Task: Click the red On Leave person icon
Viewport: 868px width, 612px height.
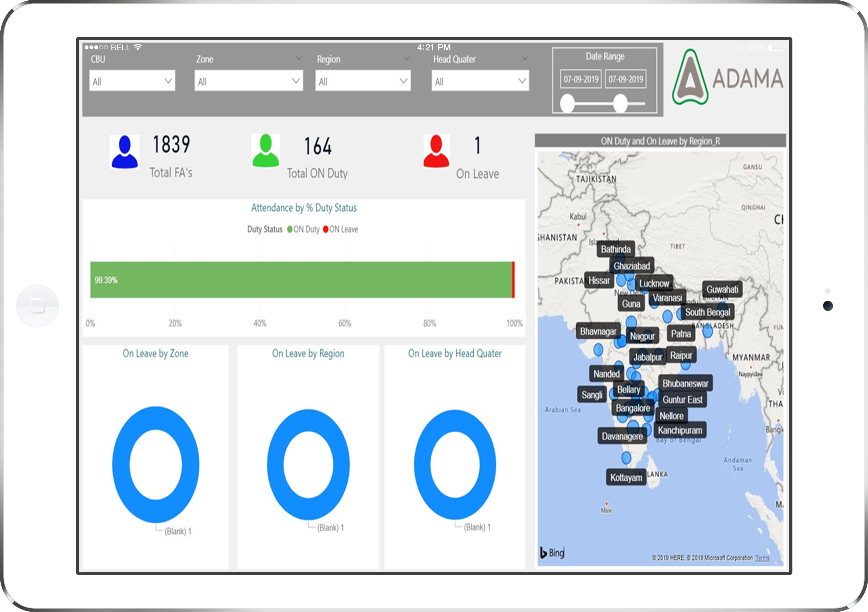Action: coord(436,151)
